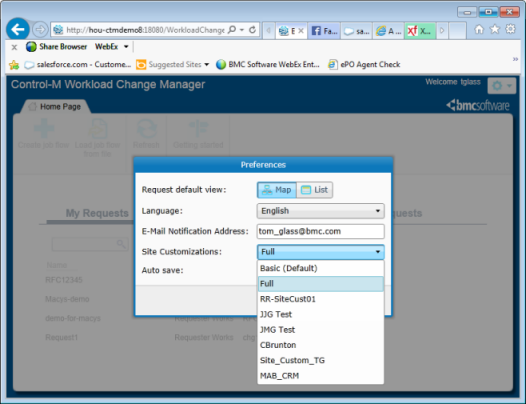Open a new blank tab
The image size is (526, 404).
click(457, 31)
